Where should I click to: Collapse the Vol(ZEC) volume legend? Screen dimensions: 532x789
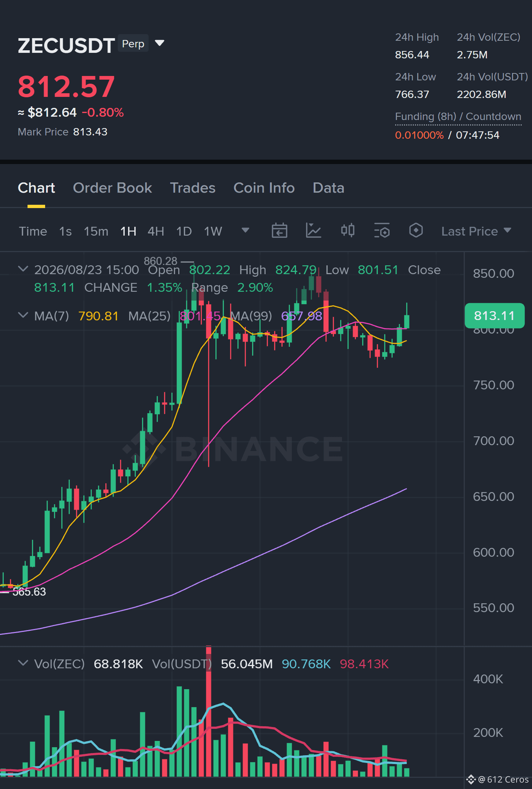[x=23, y=663]
